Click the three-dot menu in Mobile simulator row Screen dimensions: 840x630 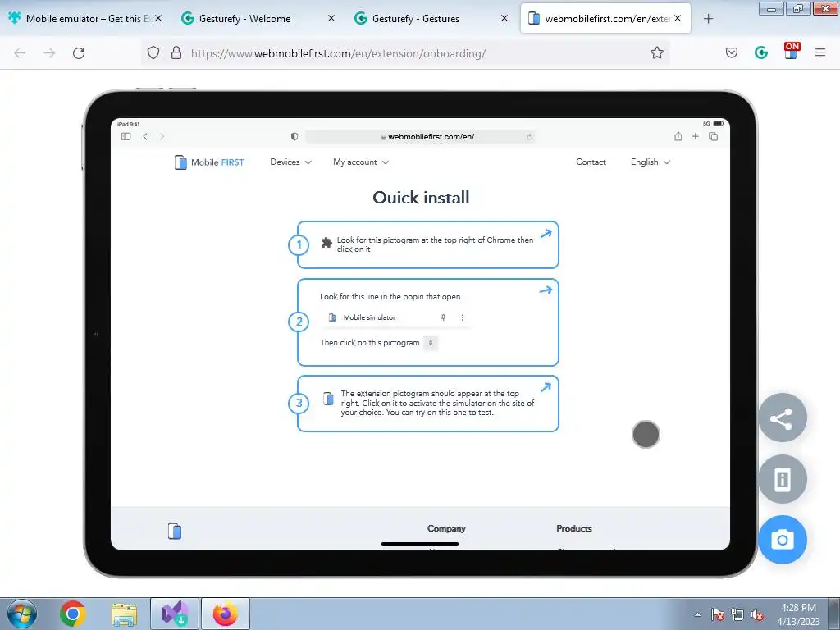click(x=463, y=317)
